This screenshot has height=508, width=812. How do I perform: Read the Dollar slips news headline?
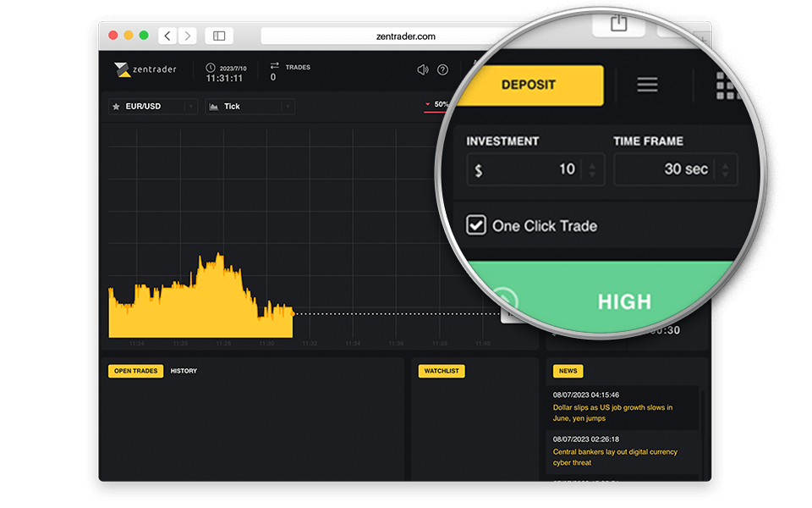[x=612, y=412]
